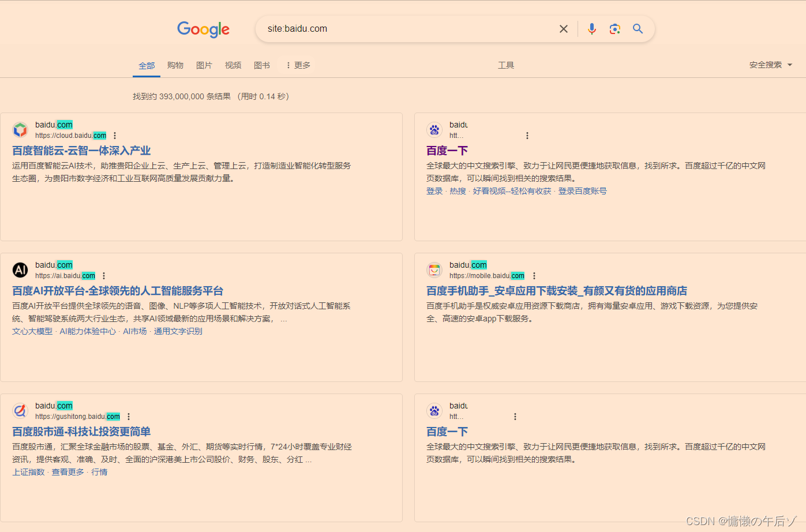Clear the search query with the X icon
Image resolution: width=806 pixels, height=532 pixels.
coord(564,29)
